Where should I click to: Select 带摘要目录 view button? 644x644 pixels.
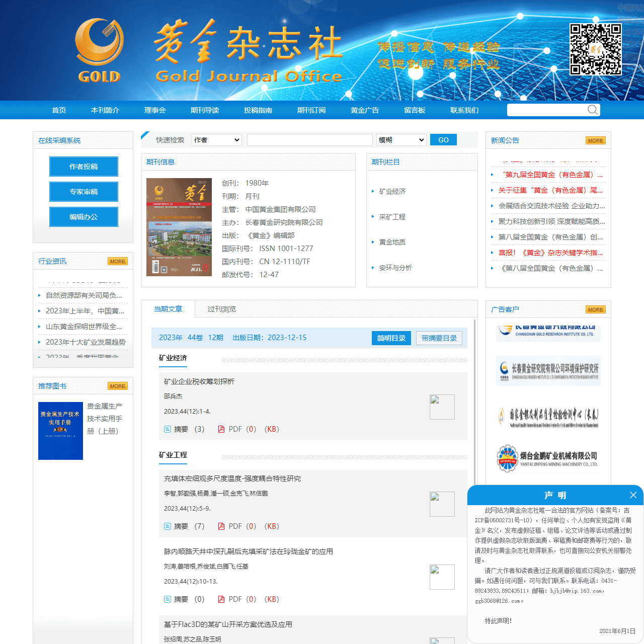coord(439,338)
